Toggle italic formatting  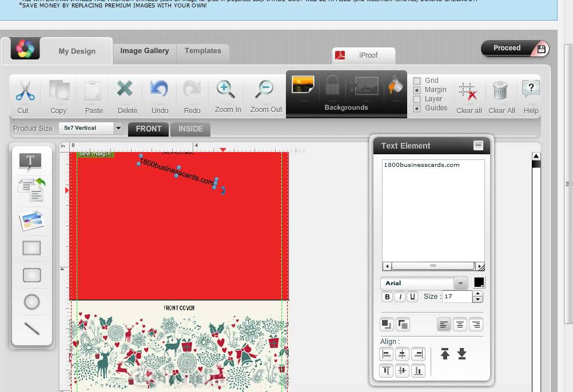400,297
